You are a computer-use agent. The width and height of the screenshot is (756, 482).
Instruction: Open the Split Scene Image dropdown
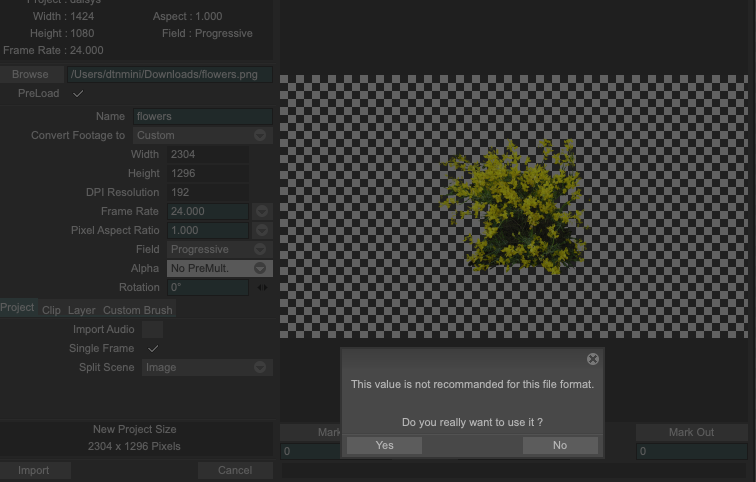(207, 367)
